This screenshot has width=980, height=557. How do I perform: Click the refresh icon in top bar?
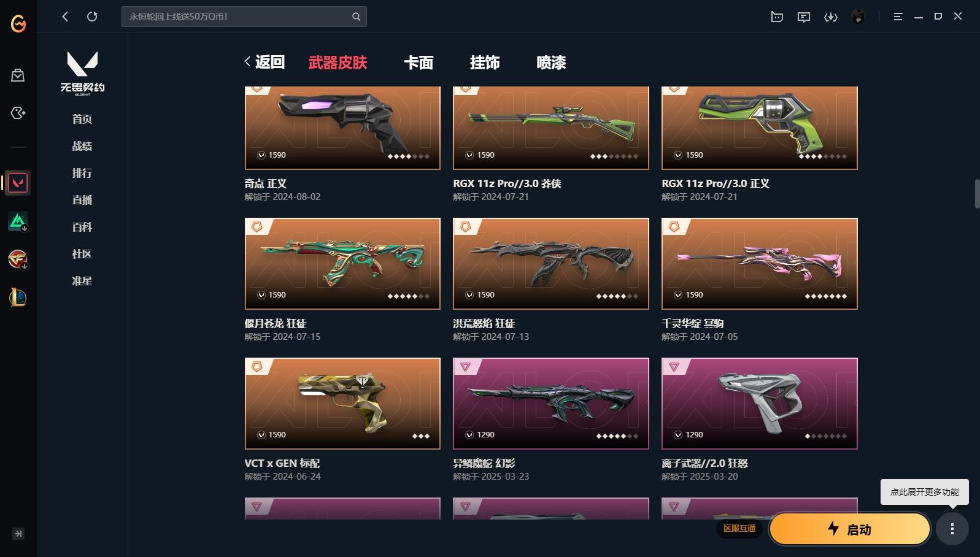92,17
